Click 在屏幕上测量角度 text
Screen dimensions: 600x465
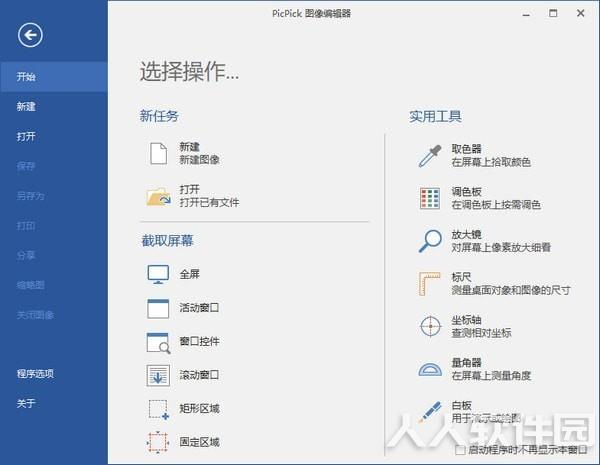tap(491, 375)
